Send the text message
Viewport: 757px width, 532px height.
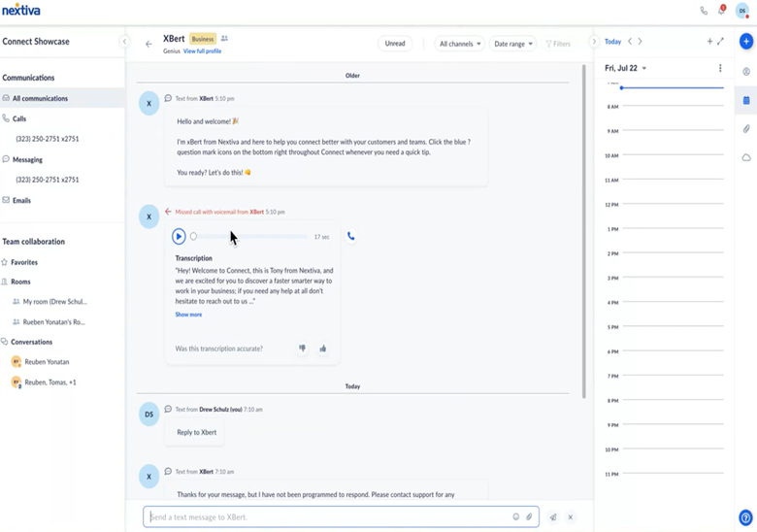(553, 517)
